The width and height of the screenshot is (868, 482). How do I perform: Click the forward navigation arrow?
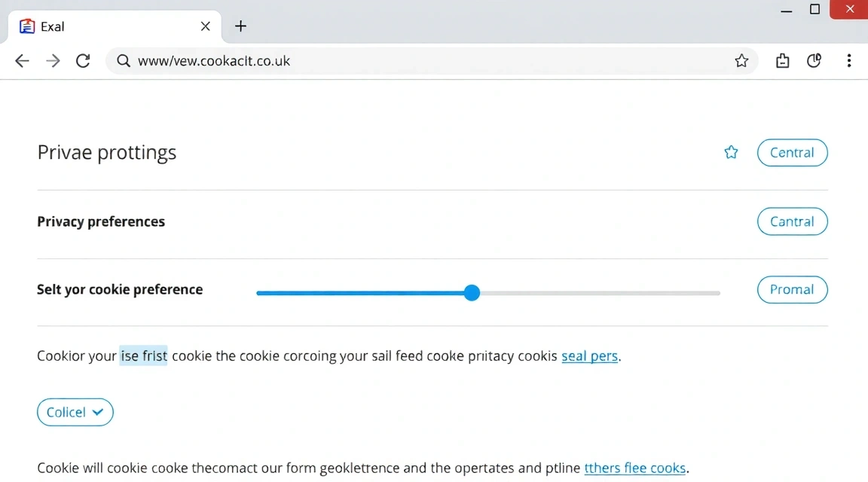[53, 61]
